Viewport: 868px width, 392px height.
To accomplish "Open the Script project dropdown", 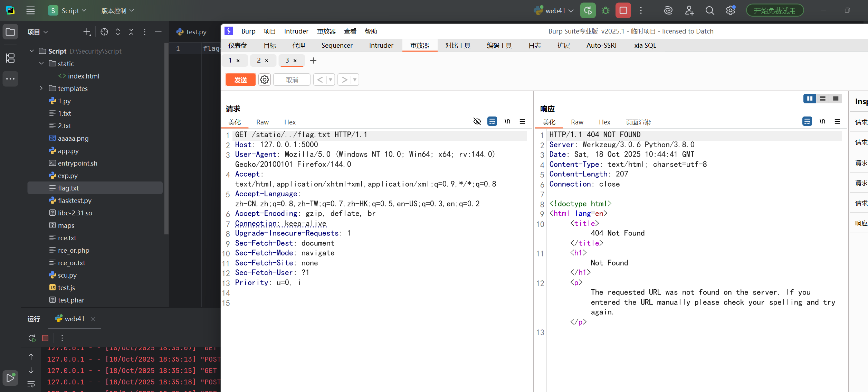I will (67, 11).
